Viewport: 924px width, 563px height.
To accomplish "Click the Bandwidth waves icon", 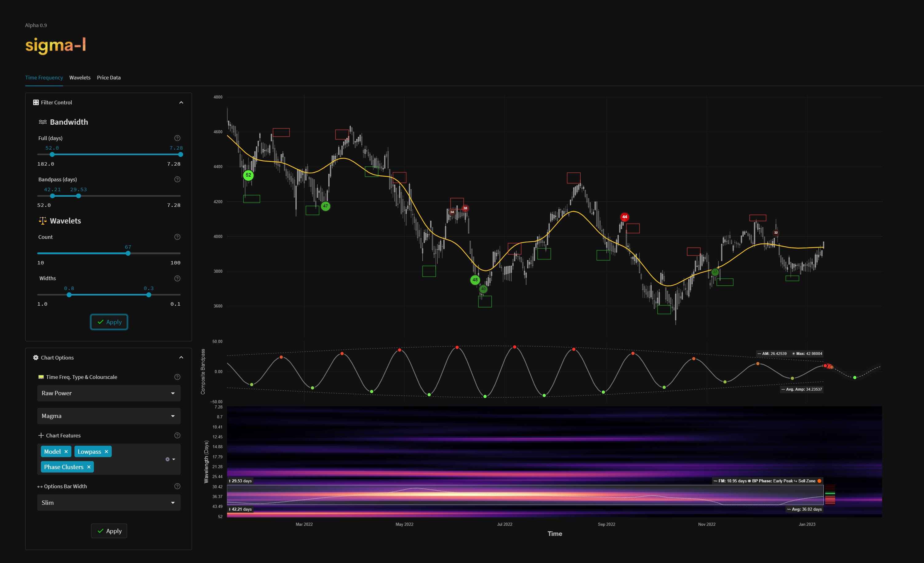I will [42, 122].
